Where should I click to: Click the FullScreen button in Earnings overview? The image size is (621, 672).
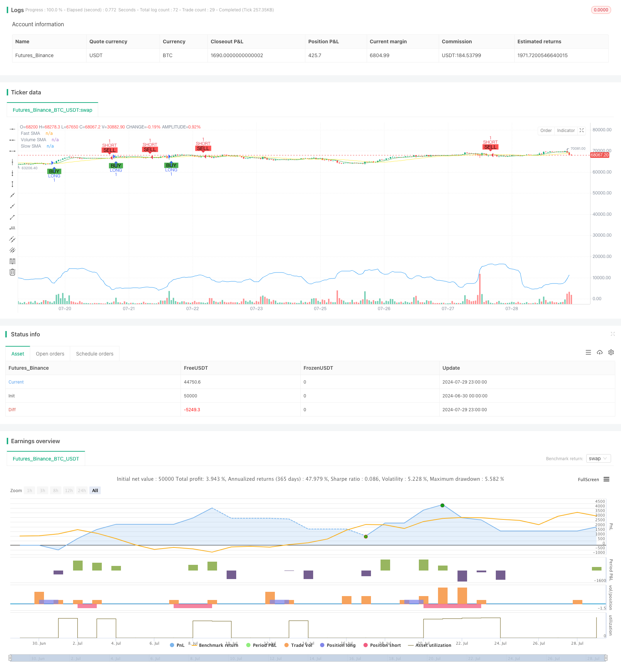pos(588,479)
